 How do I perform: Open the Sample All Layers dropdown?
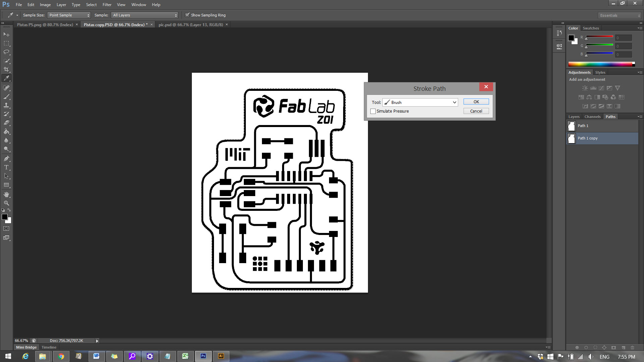[145, 15]
